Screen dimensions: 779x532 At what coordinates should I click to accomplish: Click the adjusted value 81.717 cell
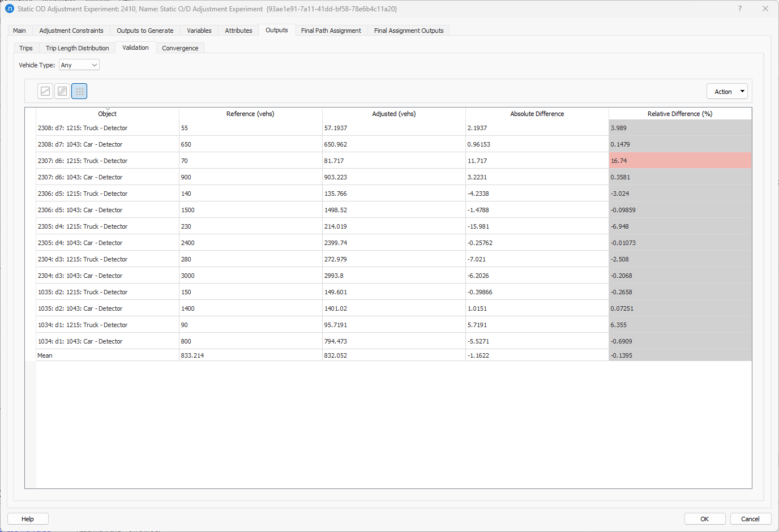coord(394,161)
